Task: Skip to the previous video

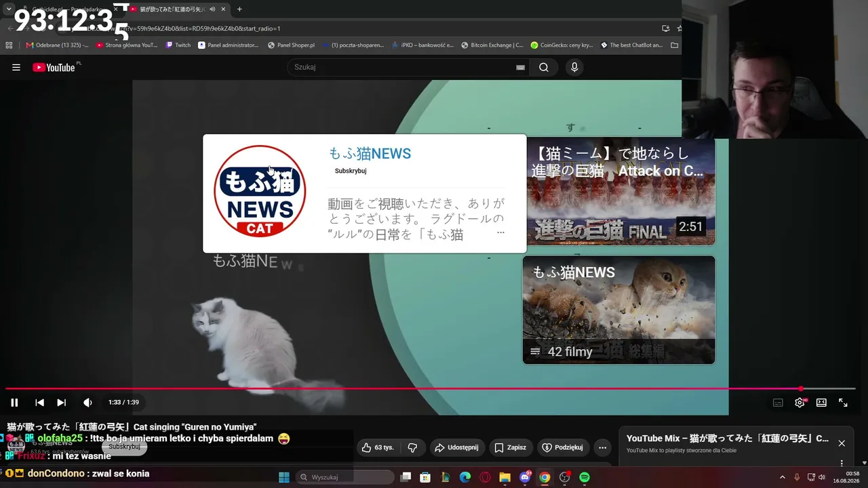Action: click(x=39, y=403)
